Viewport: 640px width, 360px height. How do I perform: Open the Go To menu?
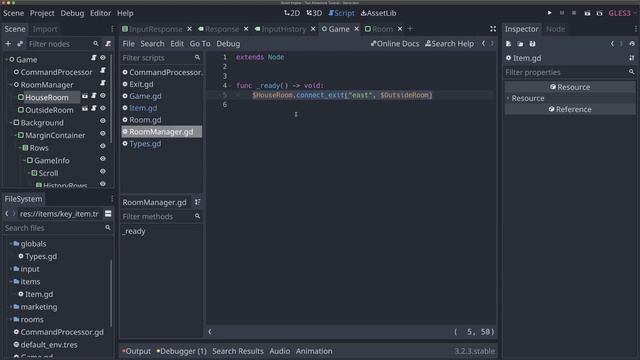200,44
